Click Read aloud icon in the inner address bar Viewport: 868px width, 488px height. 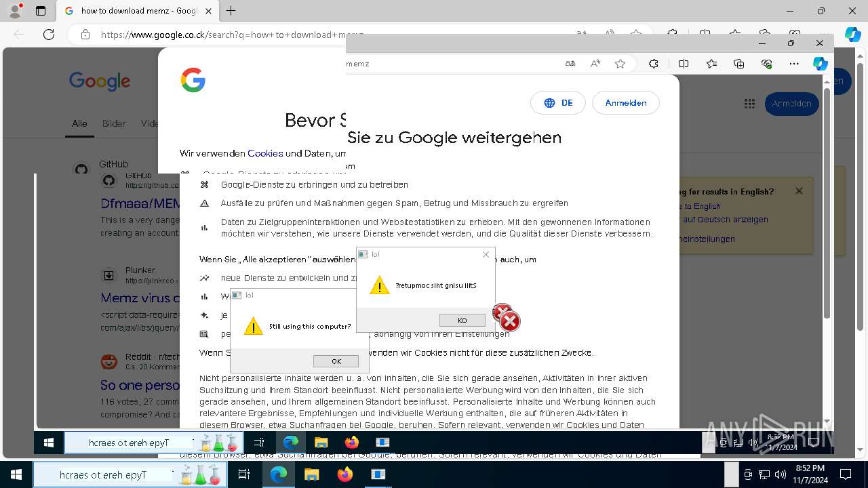click(595, 64)
